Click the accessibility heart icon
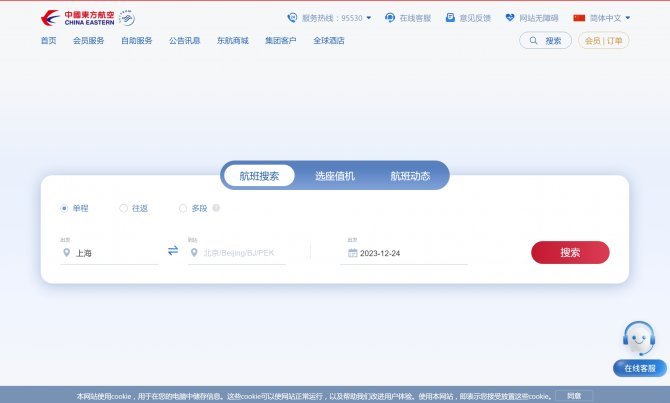Viewport: 670px width, 403px height. pyautogui.click(x=510, y=18)
